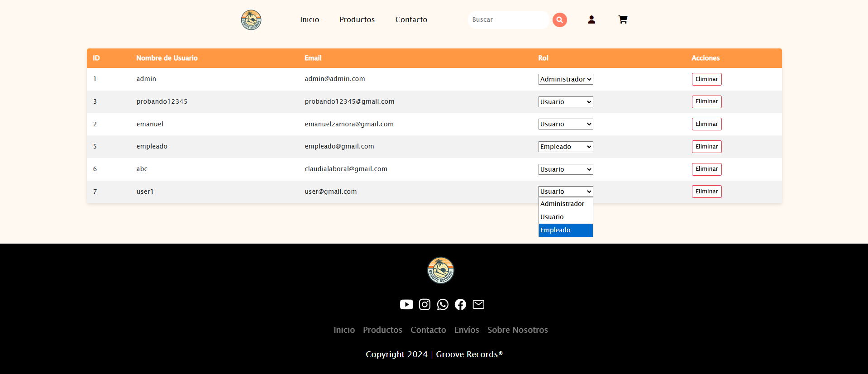Open the email envelope icon in footer
This screenshot has width=868, height=374.
click(478, 304)
